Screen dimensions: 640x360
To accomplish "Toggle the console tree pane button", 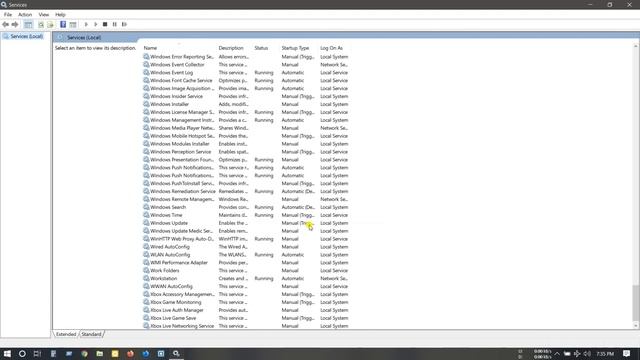I will [28, 24].
